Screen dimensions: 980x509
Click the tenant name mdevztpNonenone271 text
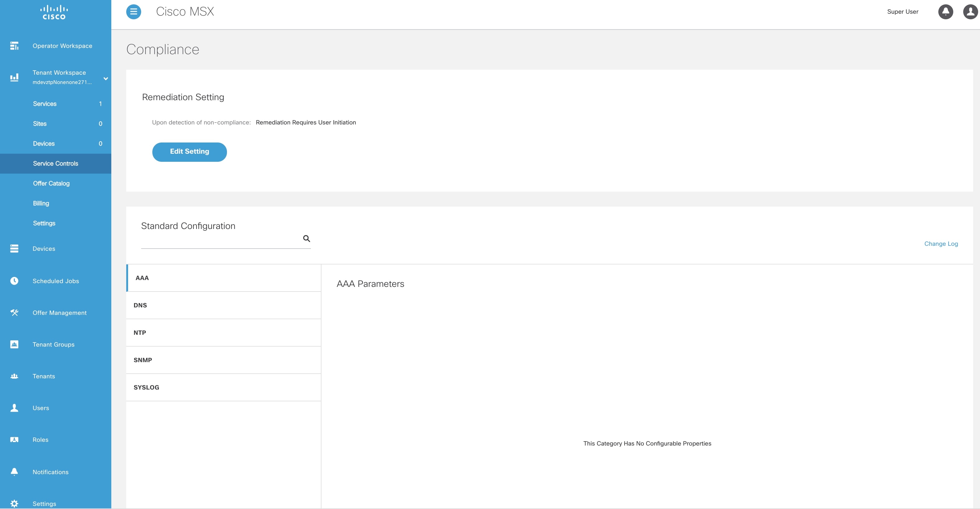point(62,82)
